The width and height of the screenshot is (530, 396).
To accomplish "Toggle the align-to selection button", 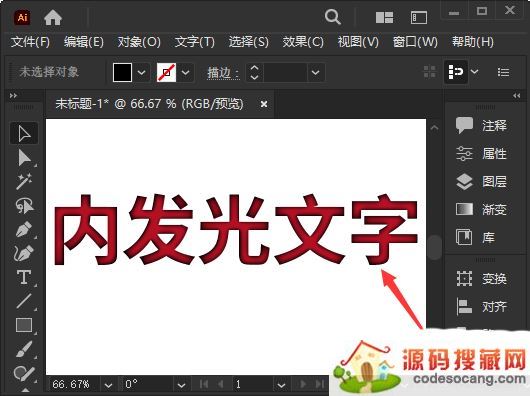I will point(456,72).
